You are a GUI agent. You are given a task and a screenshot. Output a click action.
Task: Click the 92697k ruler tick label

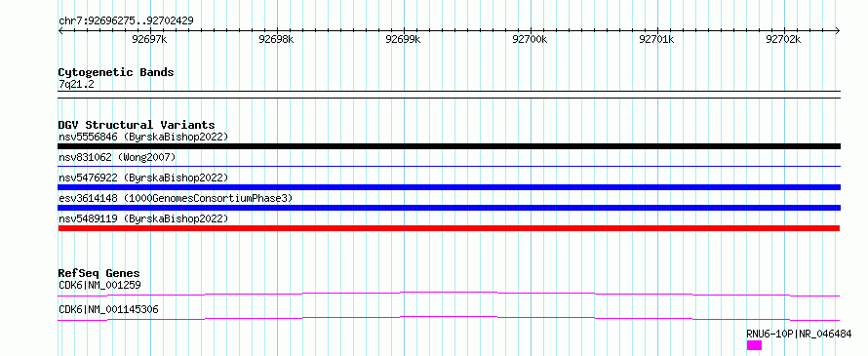150,39
